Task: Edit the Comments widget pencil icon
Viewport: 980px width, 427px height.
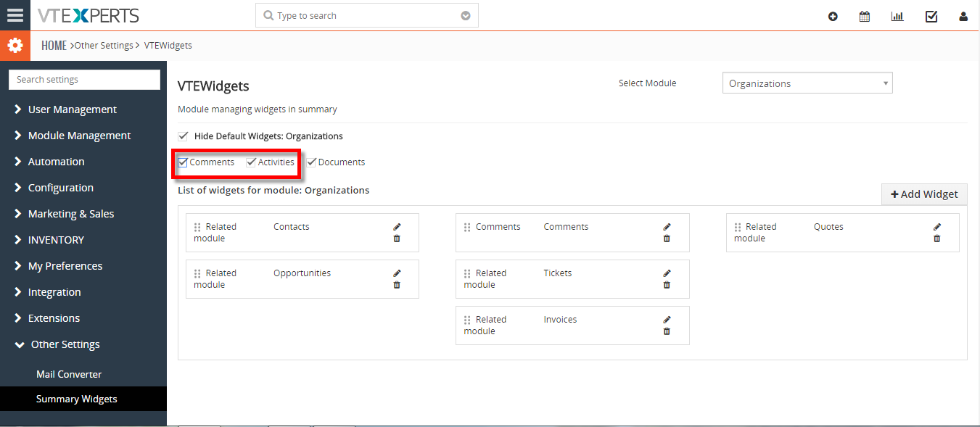Action: (x=667, y=227)
